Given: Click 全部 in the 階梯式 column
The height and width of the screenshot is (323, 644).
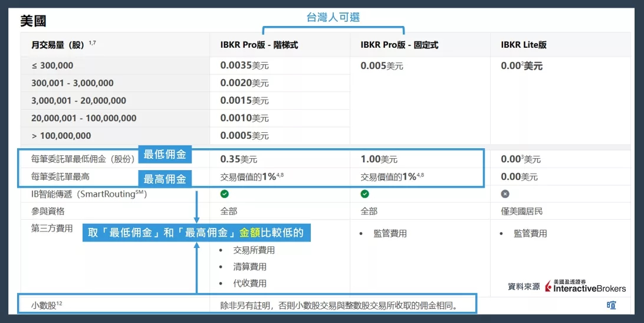Looking at the screenshot, I should point(229,211).
